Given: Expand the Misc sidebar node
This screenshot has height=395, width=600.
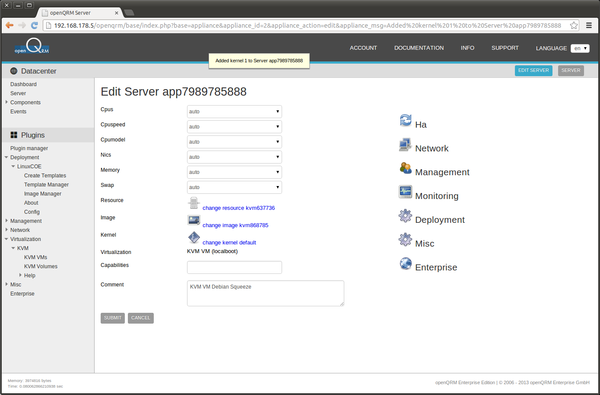Looking at the screenshot, I should tap(7, 284).
